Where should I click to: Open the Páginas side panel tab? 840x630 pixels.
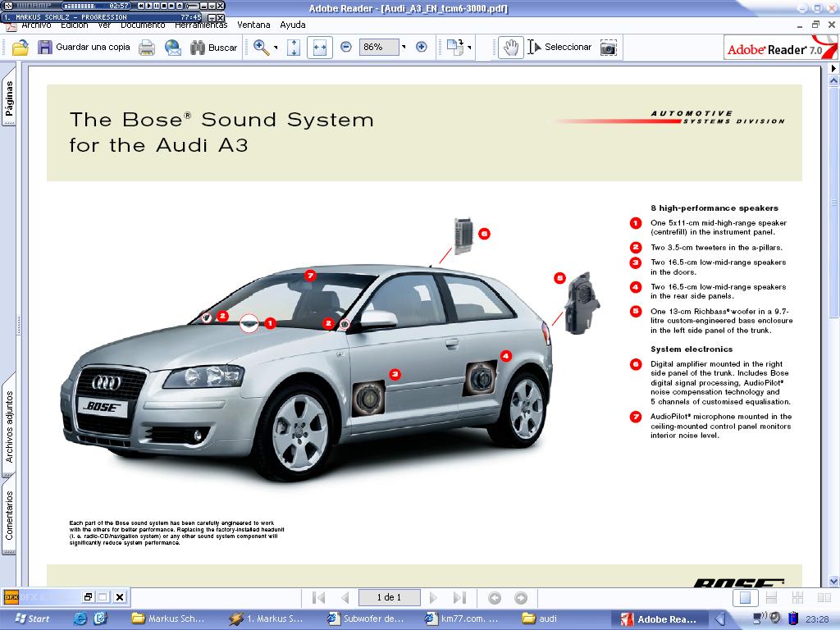point(9,98)
